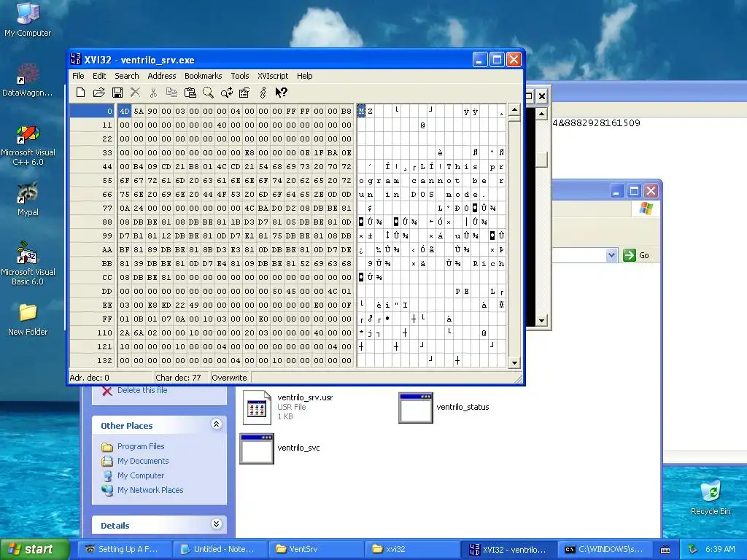Open the Program Files link
This screenshot has width=747, height=560.
pyautogui.click(x=141, y=446)
